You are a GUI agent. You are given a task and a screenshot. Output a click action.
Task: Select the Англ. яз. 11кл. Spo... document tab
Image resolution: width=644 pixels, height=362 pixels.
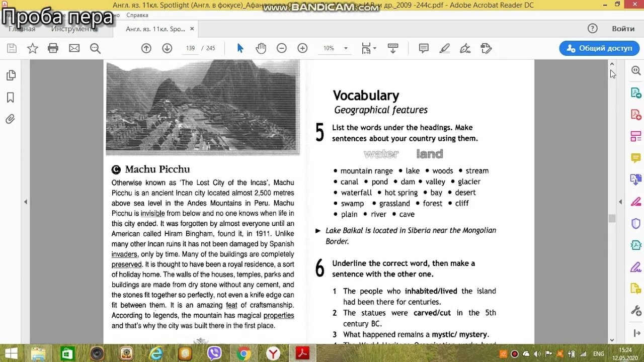pos(155,29)
